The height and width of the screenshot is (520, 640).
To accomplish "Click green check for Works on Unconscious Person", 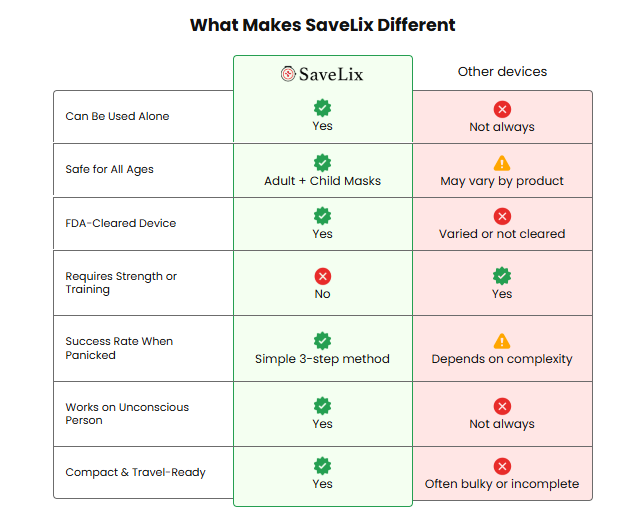I will (x=322, y=406).
